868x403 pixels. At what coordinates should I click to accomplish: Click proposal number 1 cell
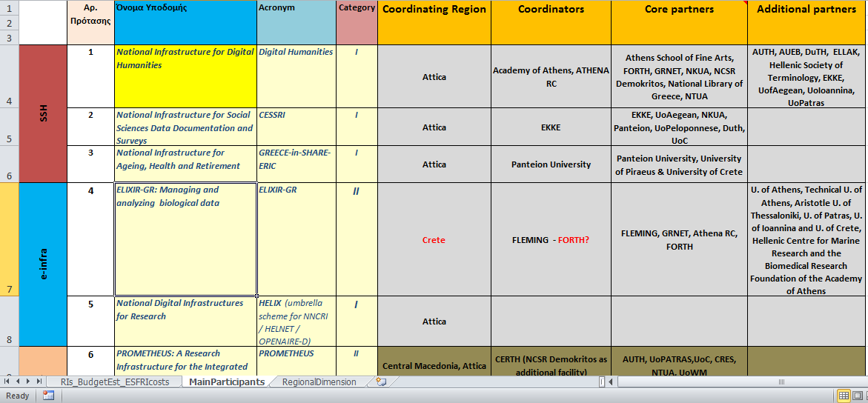tap(90, 76)
